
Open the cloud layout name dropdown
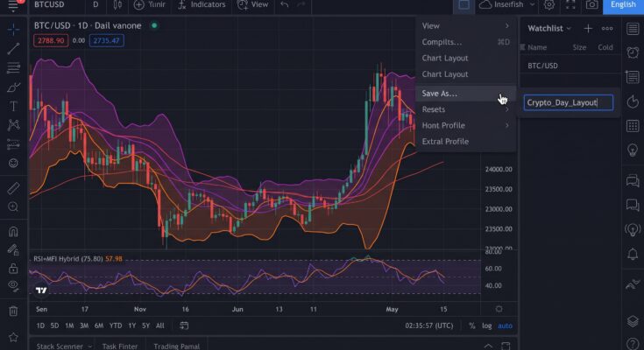507,5
